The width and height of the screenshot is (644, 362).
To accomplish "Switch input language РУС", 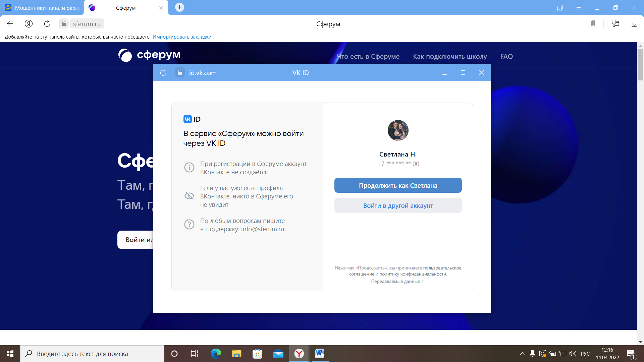I will 585,354.
